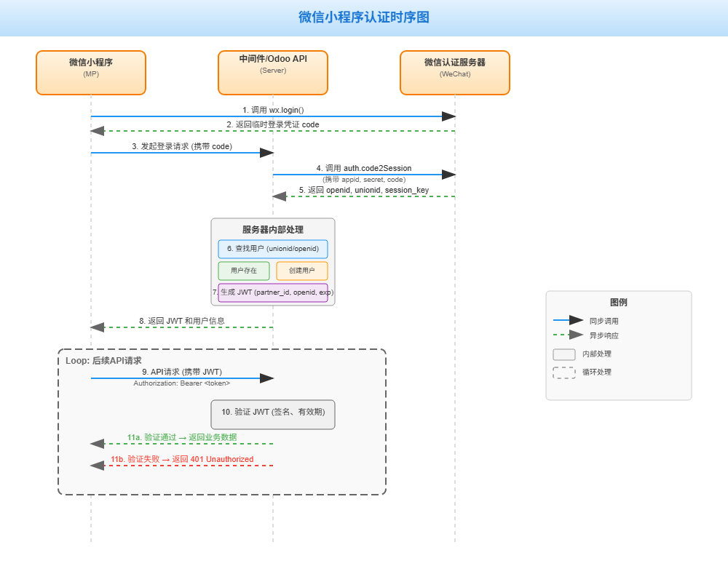
Task: Click the label 8. 返回 JWT 和用户信息
Action: 182,321
